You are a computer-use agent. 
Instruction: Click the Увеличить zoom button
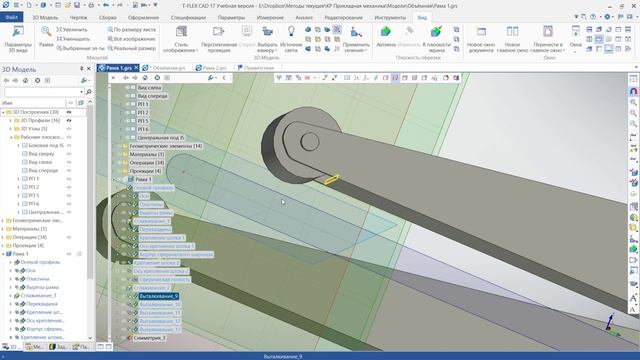(72, 29)
